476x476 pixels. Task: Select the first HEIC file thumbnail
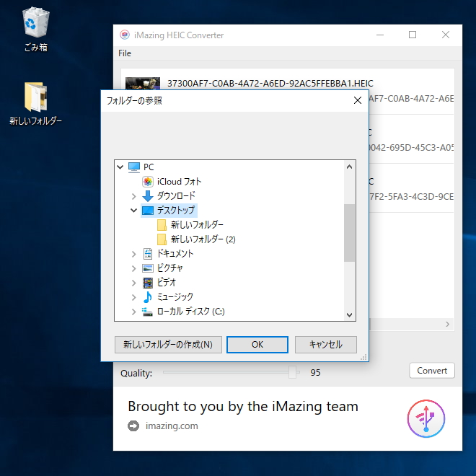143,83
